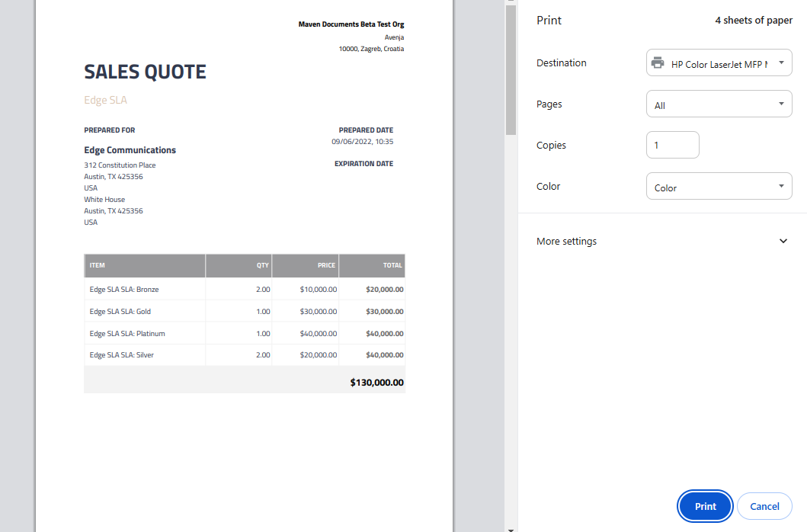Screen dimensions: 807x532
Task: Click the Print dialog title text
Action: pos(549,20)
